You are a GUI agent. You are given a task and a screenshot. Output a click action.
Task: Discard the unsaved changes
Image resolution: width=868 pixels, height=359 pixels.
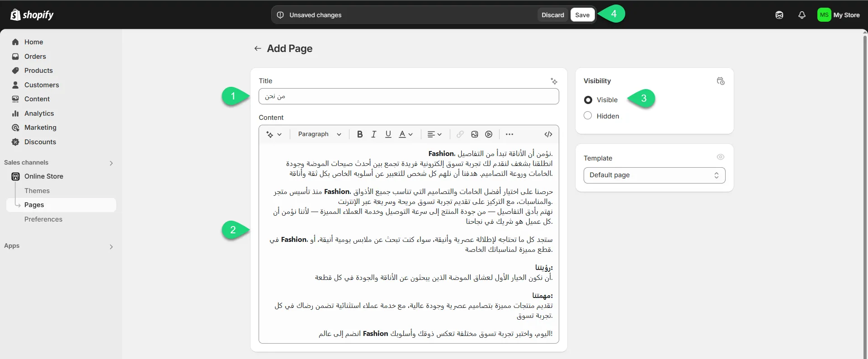tap(553, 15)
